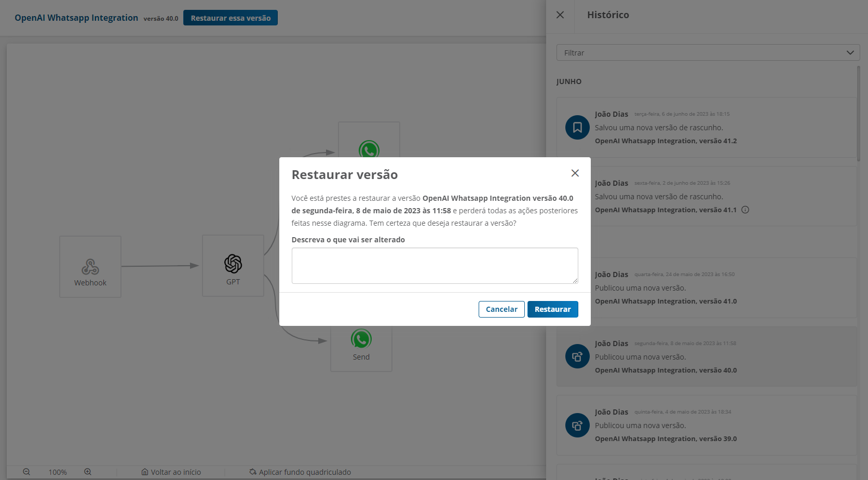The height and width of the screenshot is (480, 868).
Task: Zoom out the diagram canvas
Action: pyautogui.click(x=26, y=472)
